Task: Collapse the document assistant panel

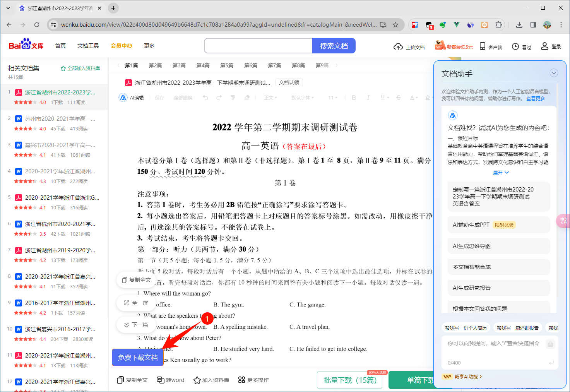Action: (554, 73)
